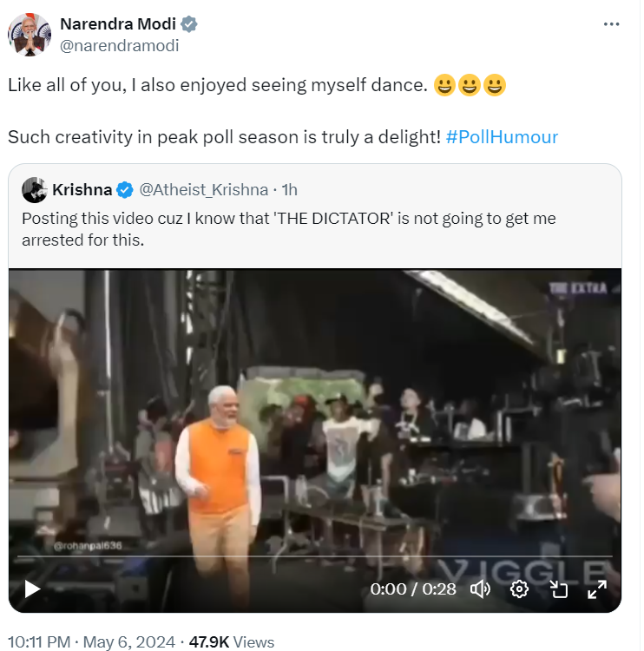Image resolution: width=644 pixels, height=651 pixels.
Task: Open the quoted tweet text by Krishna
Action: 288,228
